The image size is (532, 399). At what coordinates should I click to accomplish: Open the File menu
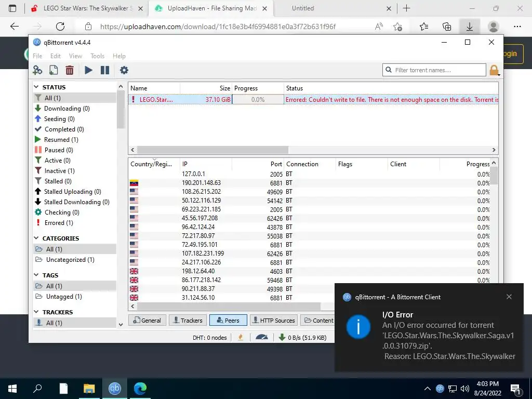(x=37, y=56)
